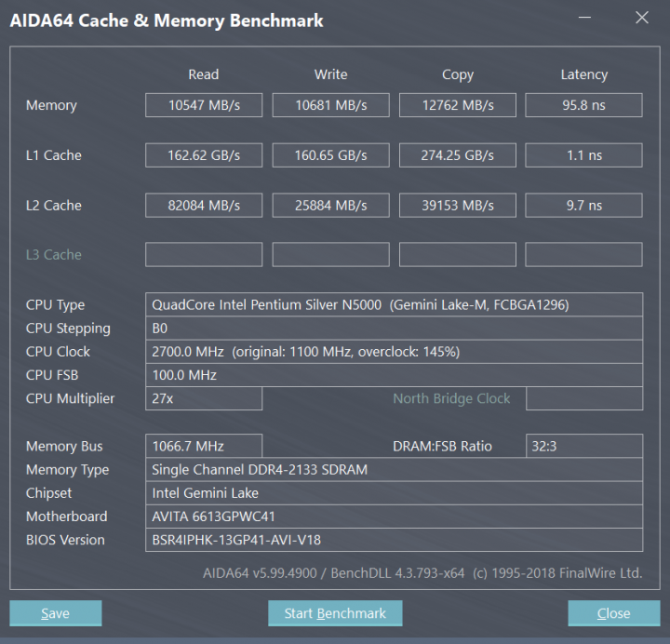Click the Memory row label
Screen dimensions: 670x644
51,105
